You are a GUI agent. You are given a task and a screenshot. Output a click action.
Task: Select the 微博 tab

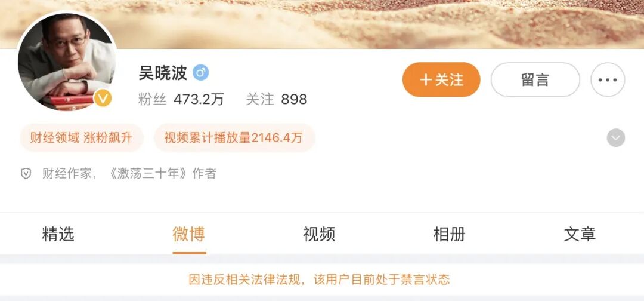pos(188,234)
